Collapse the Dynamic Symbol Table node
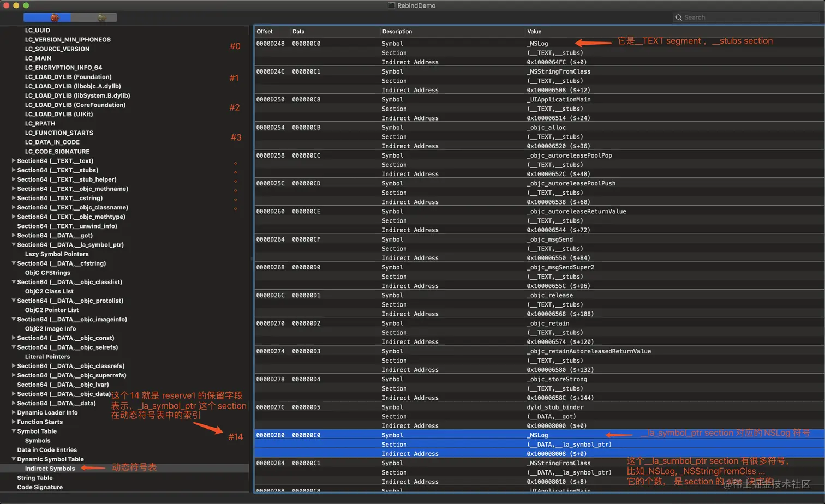The height and width of the screenshot is (504, 825). (14, 459)
